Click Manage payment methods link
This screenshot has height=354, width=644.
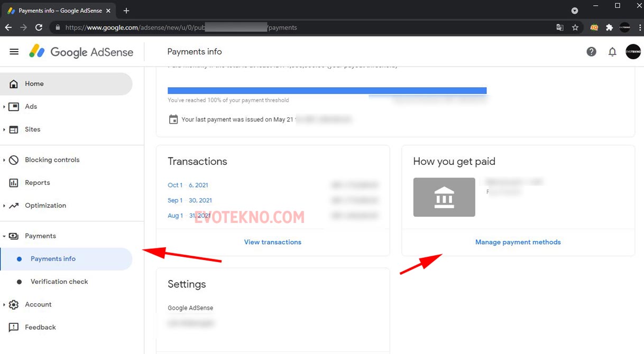[x=518, y=242]
